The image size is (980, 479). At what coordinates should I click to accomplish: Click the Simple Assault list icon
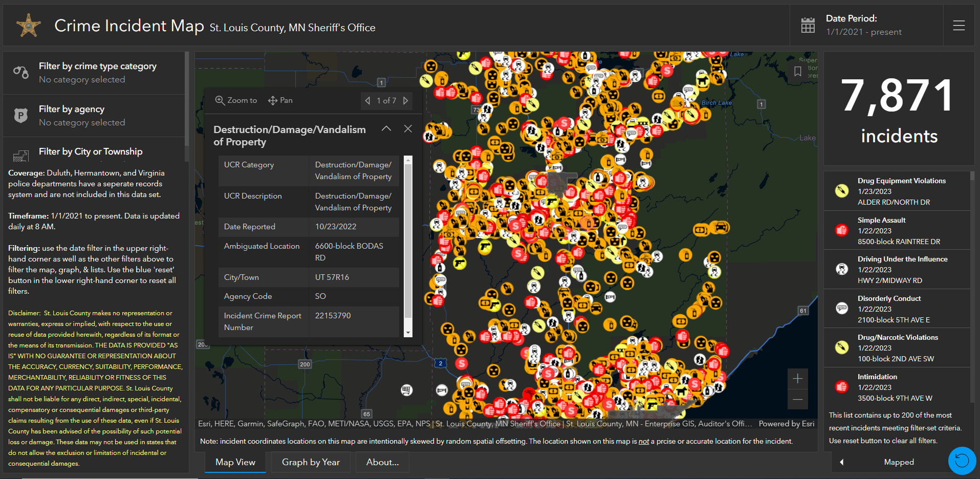(x=842, y=230)
